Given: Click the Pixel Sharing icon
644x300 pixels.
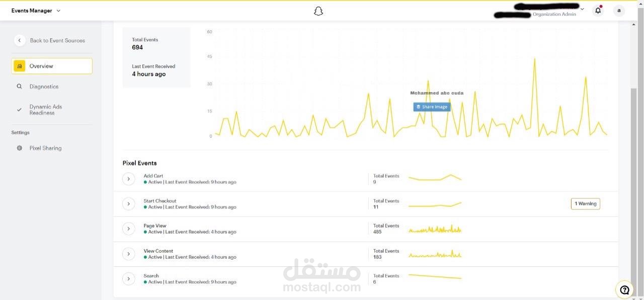Looking at the screenshot, I should click(20, 148).
